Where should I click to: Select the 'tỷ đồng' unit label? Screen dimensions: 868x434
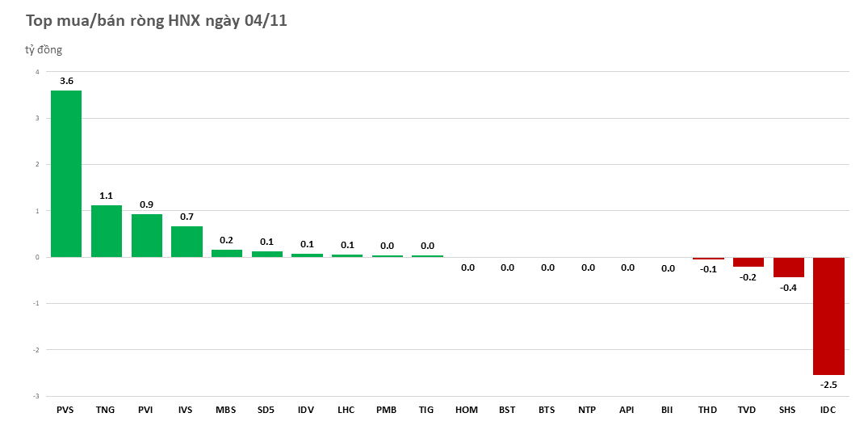[43, 50]
